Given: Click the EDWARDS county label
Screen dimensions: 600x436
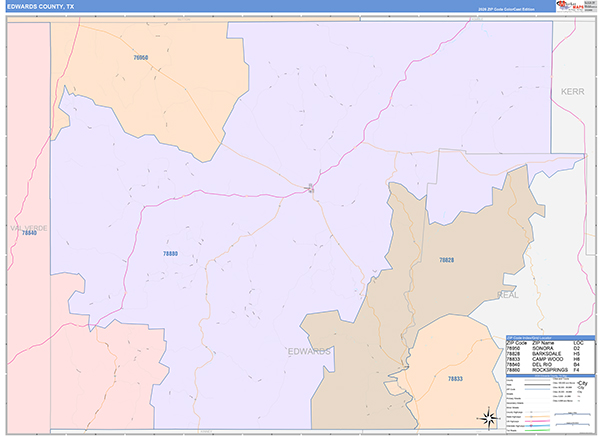Looking at the screenshot, I should point(309,351).
